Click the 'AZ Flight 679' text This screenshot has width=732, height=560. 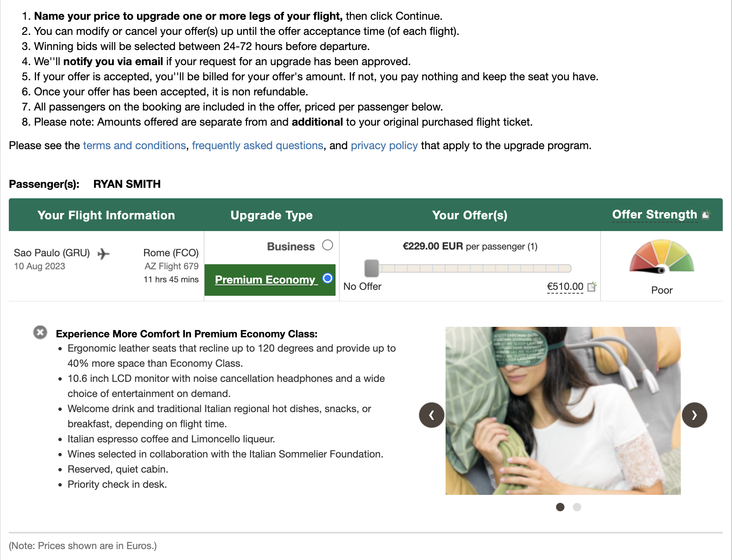(171, 266)
